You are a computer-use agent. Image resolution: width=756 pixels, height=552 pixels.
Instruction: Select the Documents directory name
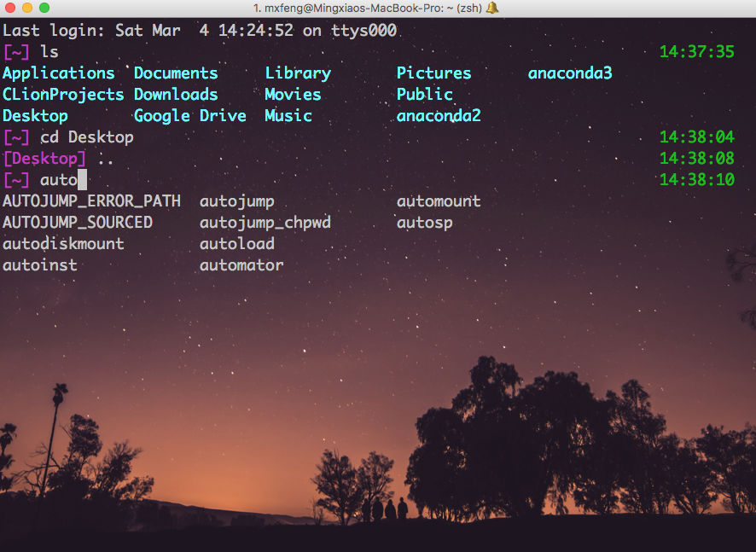(176, 73)
